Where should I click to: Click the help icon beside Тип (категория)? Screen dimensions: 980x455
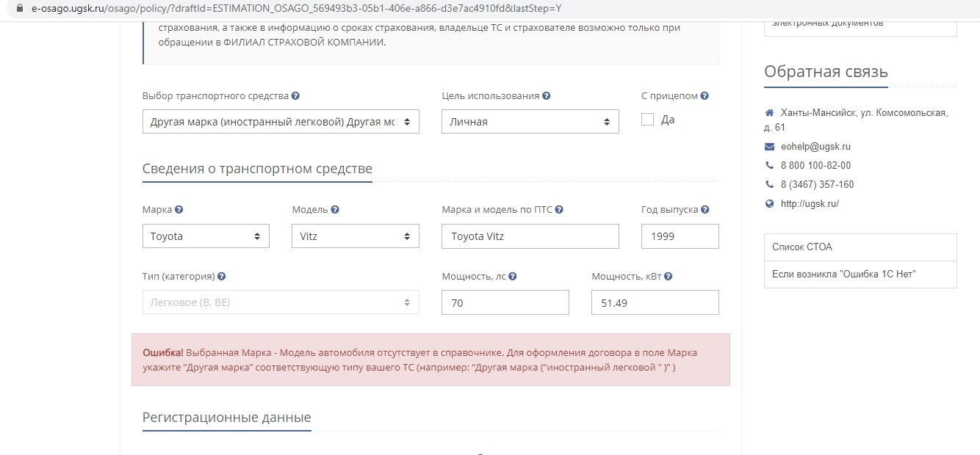(222, 277)
